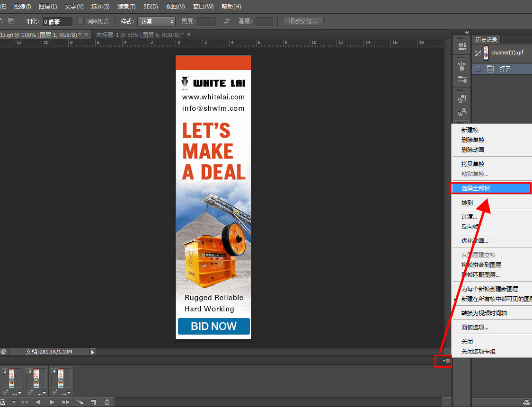Set history brush source for 打开 state

pyautogui.click(x=478, y=69)
